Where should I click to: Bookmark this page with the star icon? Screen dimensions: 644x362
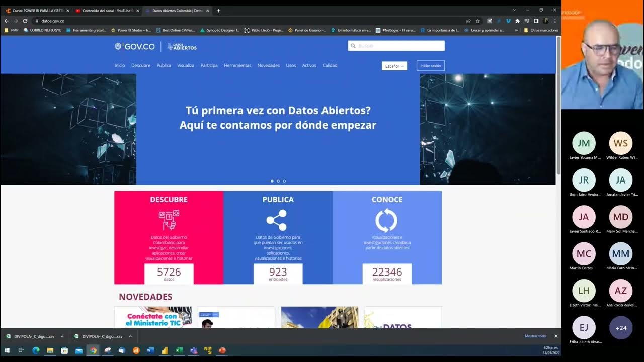478,21
